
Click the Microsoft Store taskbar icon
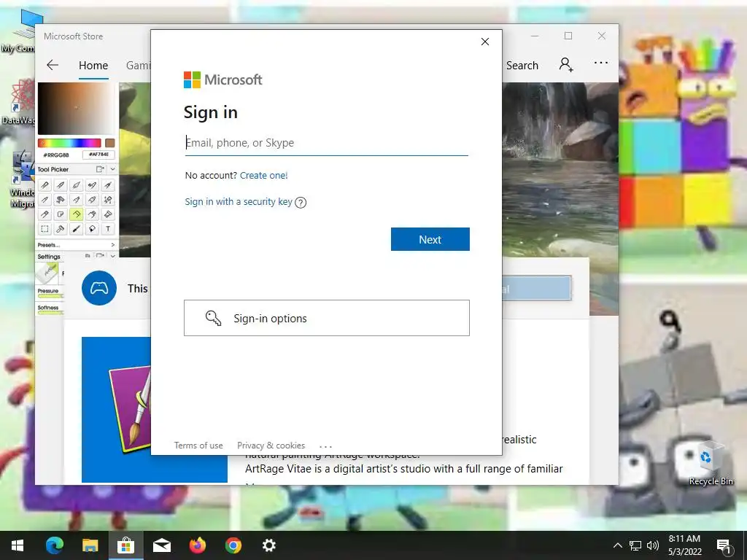pos(125,545)
